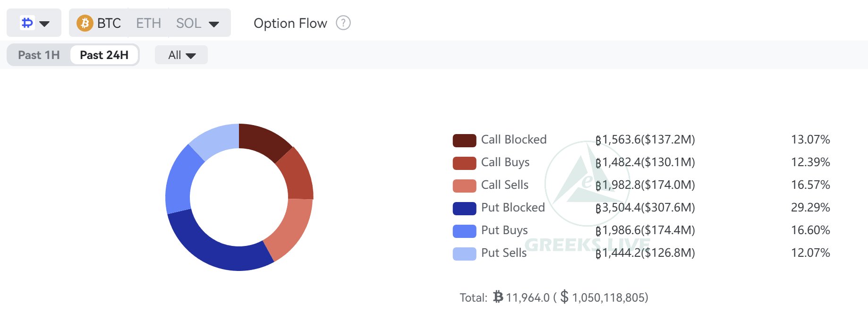
Task: Open the coin list dropdown arrow after SOL
Action: coord(214,24)
